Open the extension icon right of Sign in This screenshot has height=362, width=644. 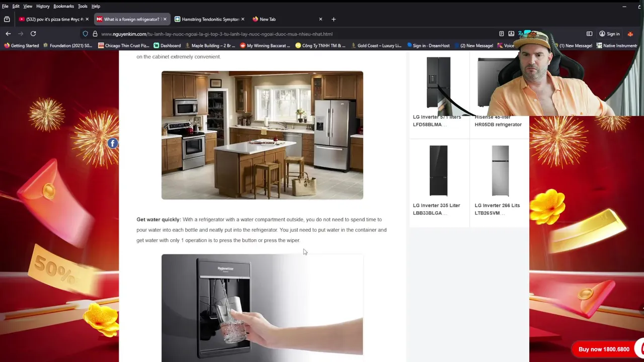tap(630, 34)
